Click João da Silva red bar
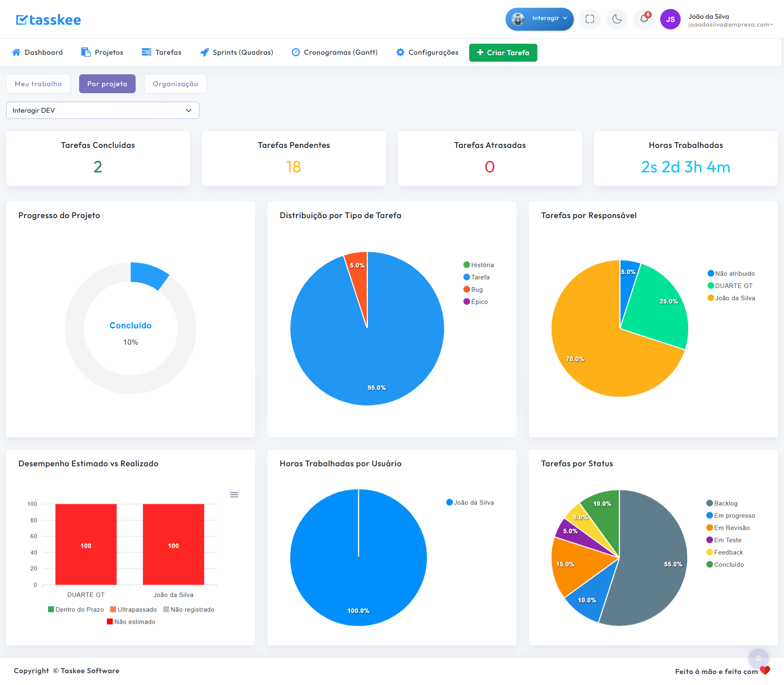The width and height of the screenshot is (784, 685). click(x=173, y=544)
